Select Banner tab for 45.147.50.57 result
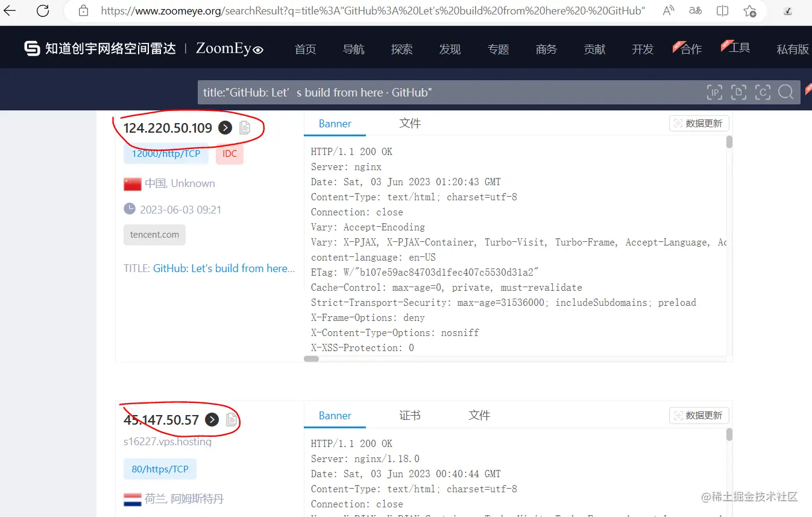The width and height of the screenshot is (812, 517). point(335,416)
